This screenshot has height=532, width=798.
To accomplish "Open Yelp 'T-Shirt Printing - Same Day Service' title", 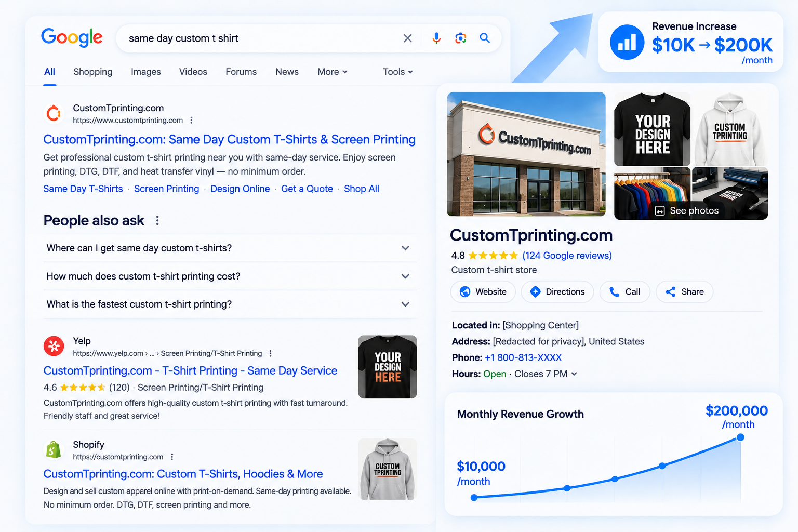I will (x=190, y=371).
